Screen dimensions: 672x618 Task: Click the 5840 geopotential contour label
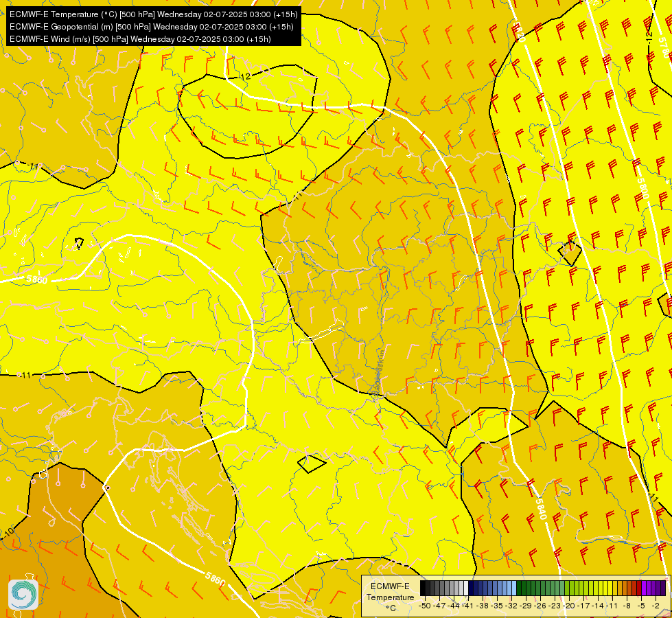pos(541,508)
